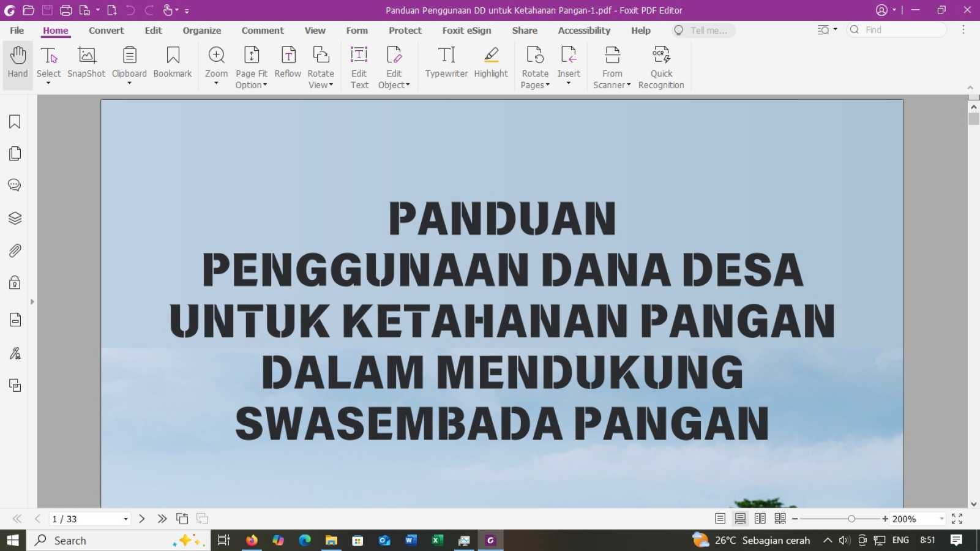Click the zoom in plus button
The width and height of the screenshot is (980, 551).
885,519
